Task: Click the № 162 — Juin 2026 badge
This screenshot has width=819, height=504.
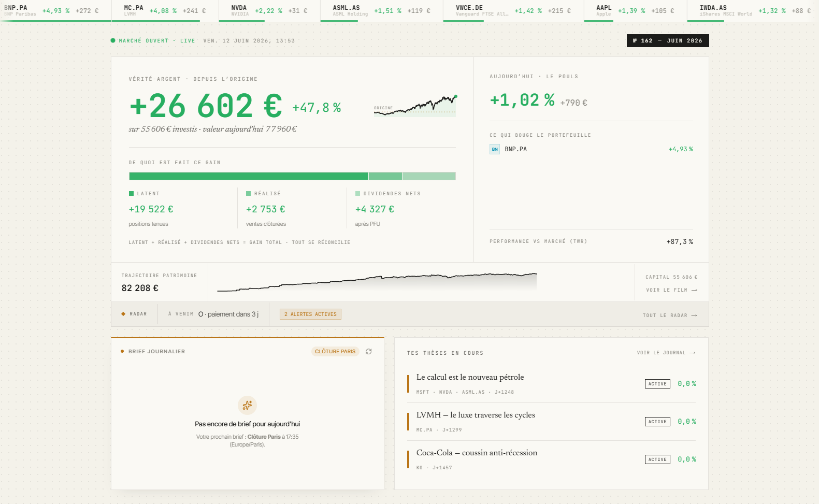Action: 668,40
